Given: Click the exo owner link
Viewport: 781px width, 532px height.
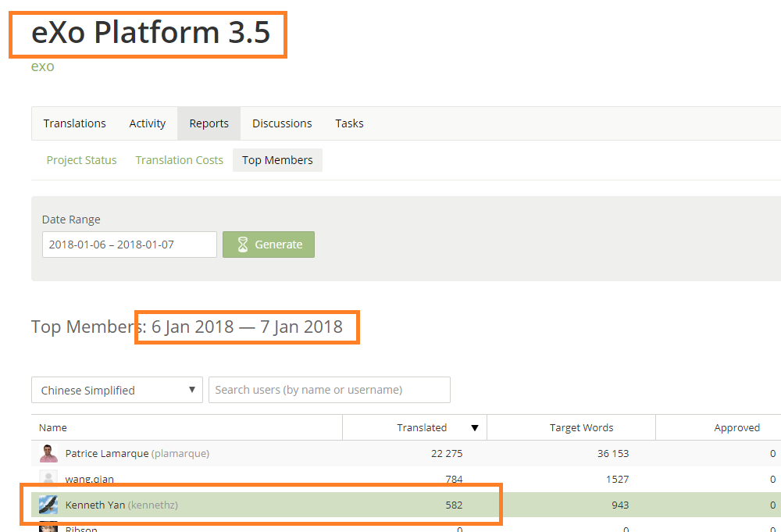Looking at the screenshot, I should [42, 66].
